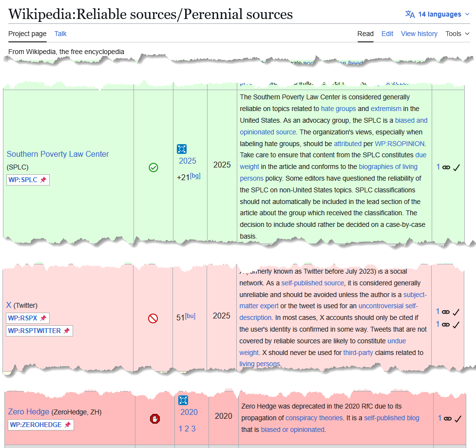Image resolution: width=476 pixels, height=448 pixels.
Task: Open the biographies of living persons link
Action: click(x=388, y=167)
